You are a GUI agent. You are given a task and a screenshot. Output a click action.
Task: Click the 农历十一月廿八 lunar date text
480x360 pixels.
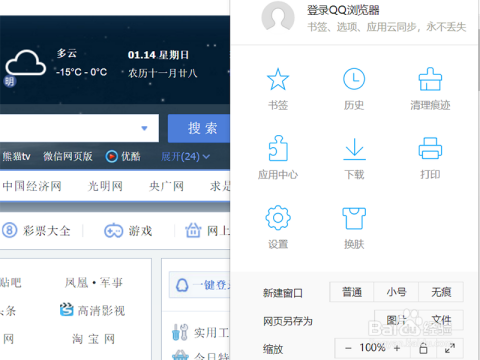[x=163, y=73]
